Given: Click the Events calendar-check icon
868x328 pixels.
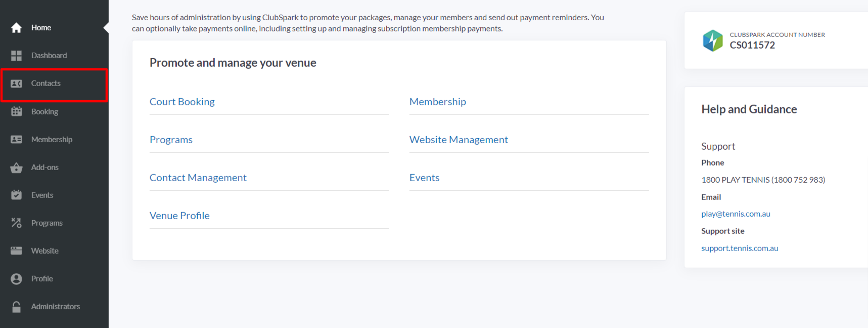Looking at the screenshot, I should 16,195.
